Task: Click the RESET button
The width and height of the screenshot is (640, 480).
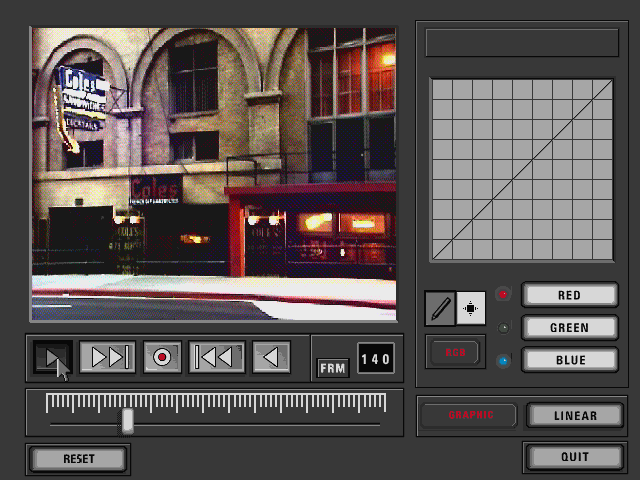Action: [x=78, y=459]
